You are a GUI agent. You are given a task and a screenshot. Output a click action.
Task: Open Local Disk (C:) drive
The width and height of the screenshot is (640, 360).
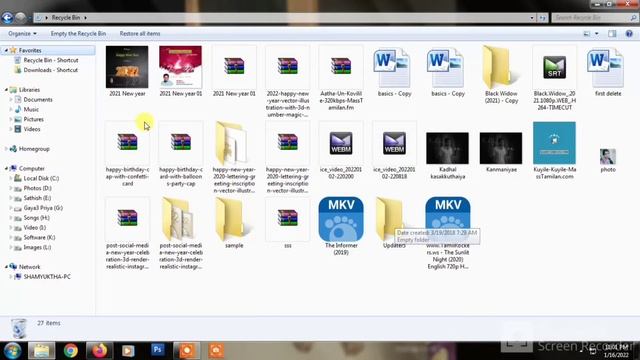pyautogui.click(x=41, y=178)
